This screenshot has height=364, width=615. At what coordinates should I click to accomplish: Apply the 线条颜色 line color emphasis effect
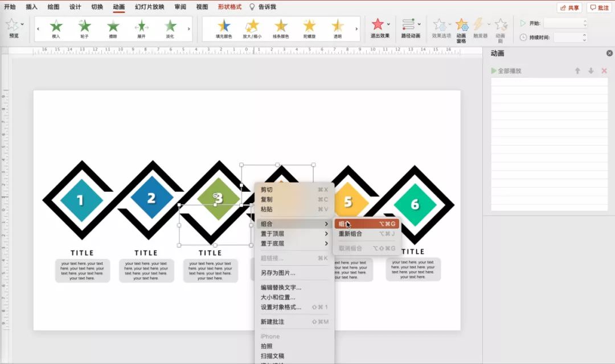281,28
